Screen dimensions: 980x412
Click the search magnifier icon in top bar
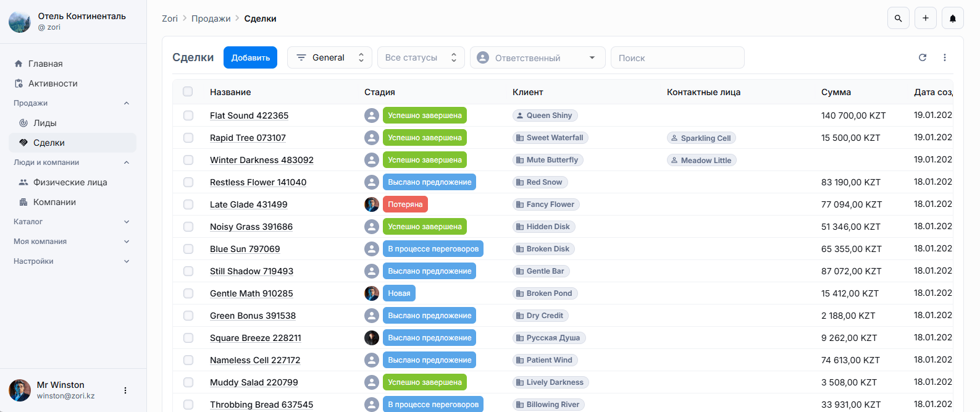coord(898,19)
